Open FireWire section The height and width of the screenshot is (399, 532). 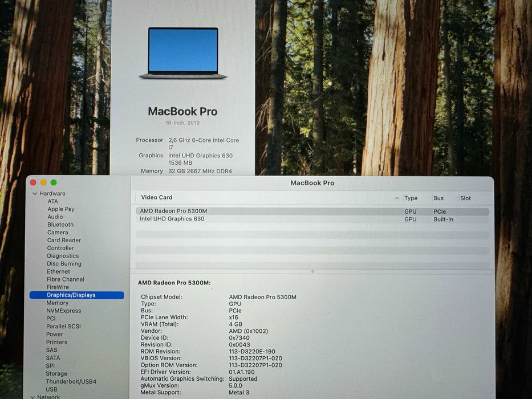(58, 287)
